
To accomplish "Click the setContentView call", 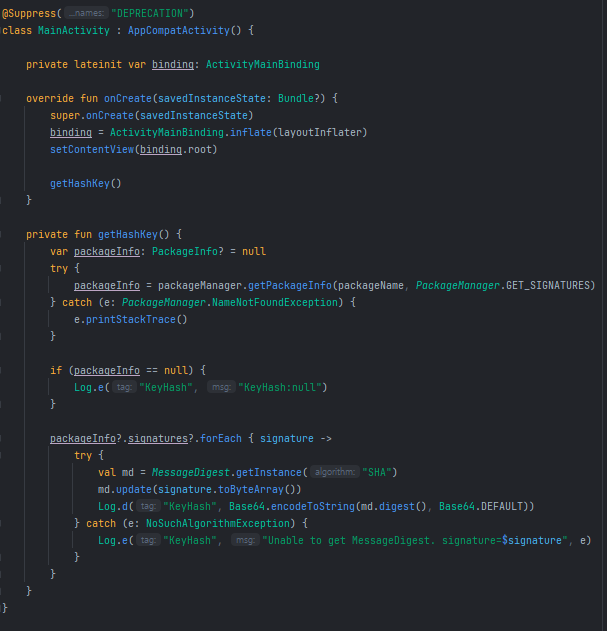I will 92,149.
